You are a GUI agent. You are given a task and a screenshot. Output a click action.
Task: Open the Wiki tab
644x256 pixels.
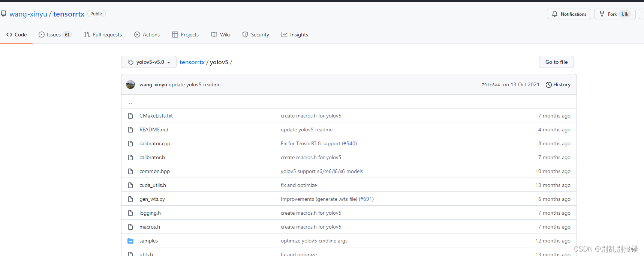pos(220,35)
